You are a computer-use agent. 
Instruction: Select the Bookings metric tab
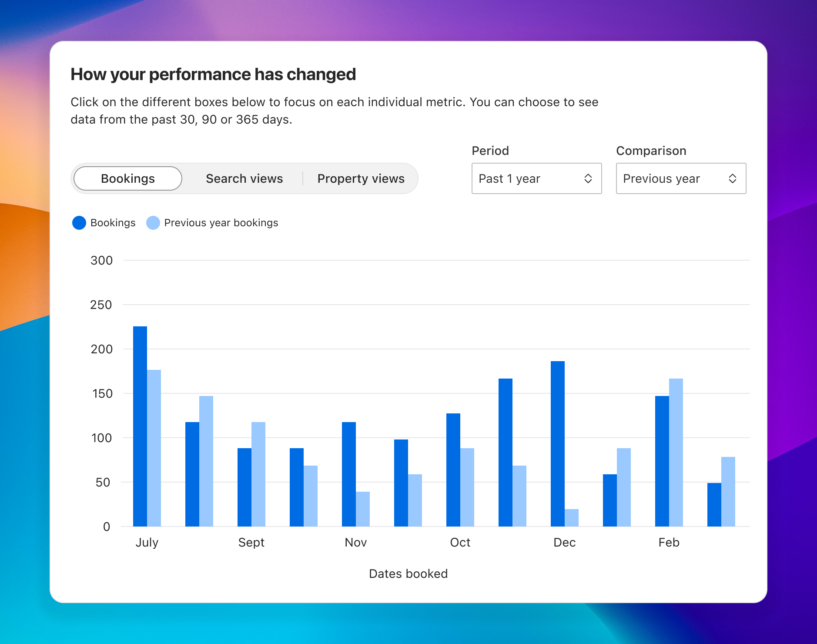(128, 178)
